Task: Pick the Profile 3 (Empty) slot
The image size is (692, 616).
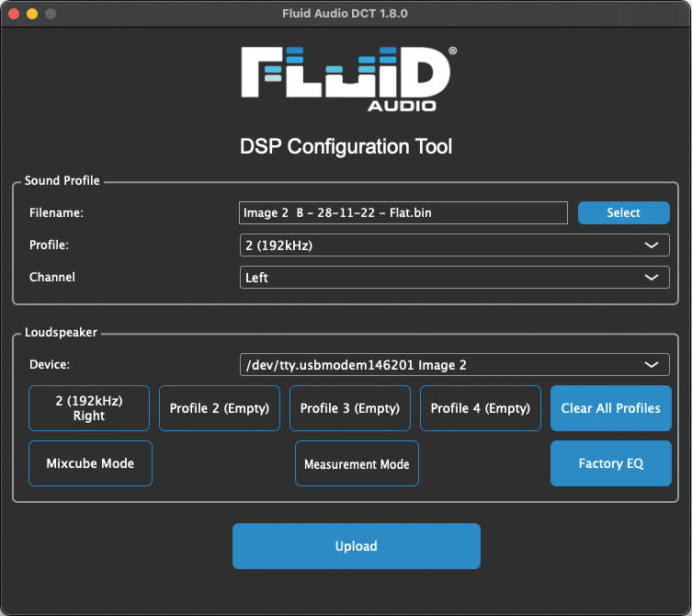Action: pos(350,408)
